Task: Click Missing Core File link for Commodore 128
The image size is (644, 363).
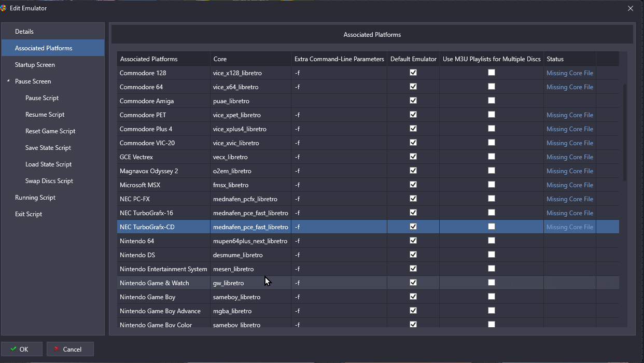Action: (x=570, y=73)
